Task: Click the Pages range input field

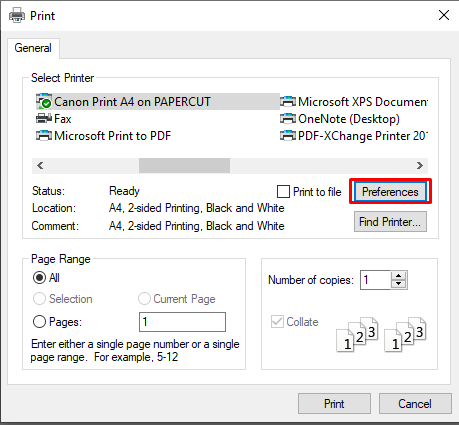Action: [x=182, y=322]
